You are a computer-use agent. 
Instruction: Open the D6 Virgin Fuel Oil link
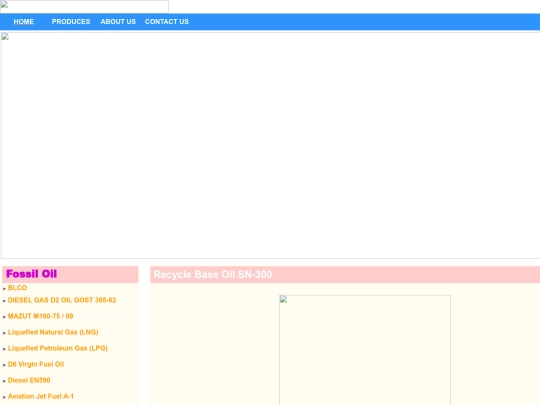pos(36,364)
